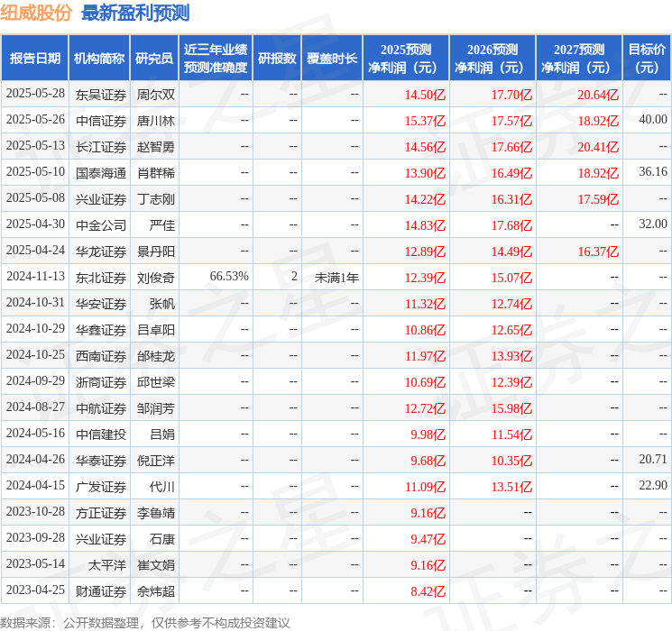Viewport: 672px width, 631px height.
Task: Click the 36.16 target price cell
Action: [x=652, y=172]
